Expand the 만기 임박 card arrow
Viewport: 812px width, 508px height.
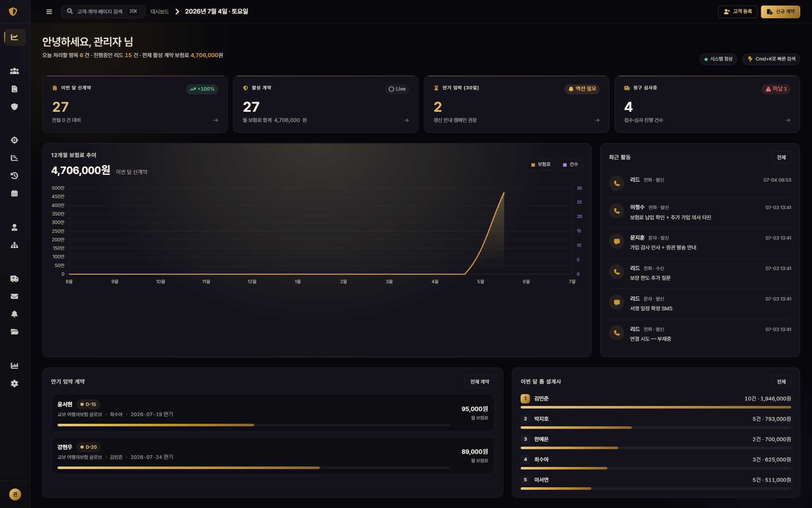click(597, 120)
